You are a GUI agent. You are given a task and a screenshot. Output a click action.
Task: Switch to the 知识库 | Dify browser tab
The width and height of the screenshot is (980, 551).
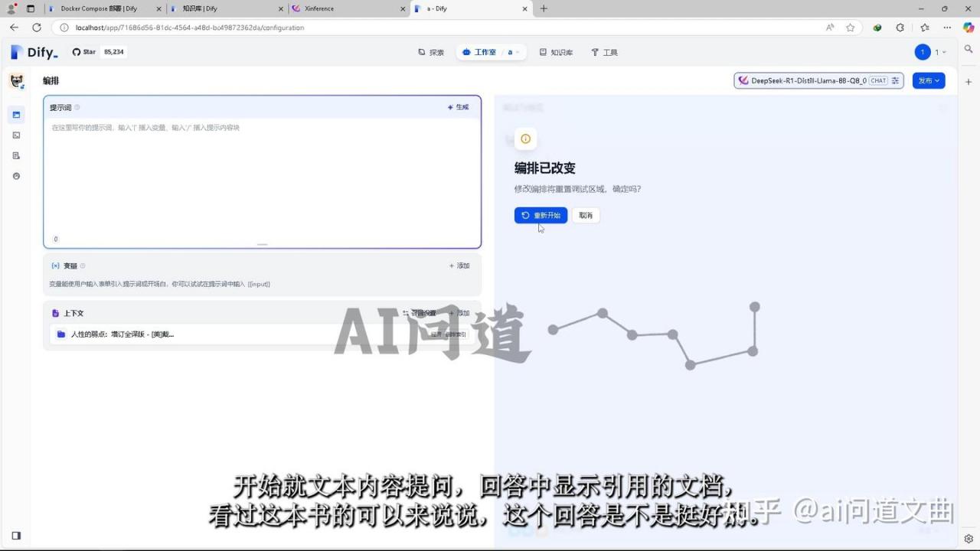199,8
